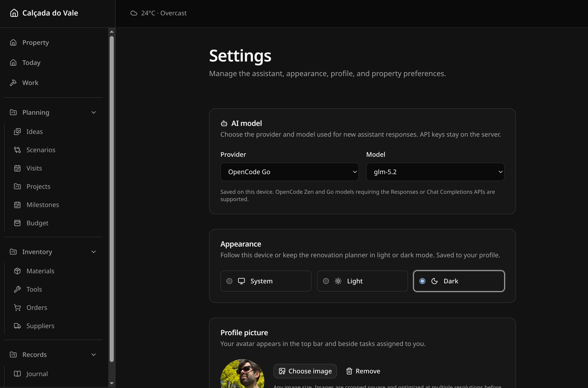588x388 pixels.
Task: Go to the Today page
Action: click(x=31, y=63)
